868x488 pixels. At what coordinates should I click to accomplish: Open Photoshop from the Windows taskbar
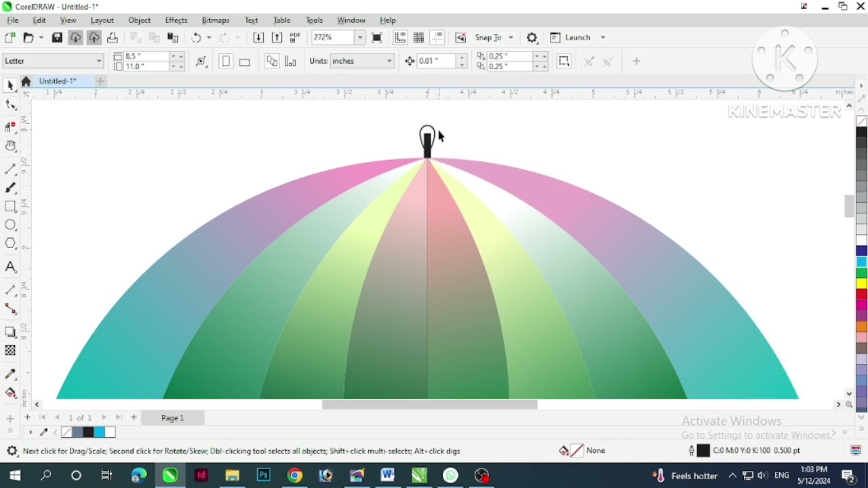pos(263,476)
